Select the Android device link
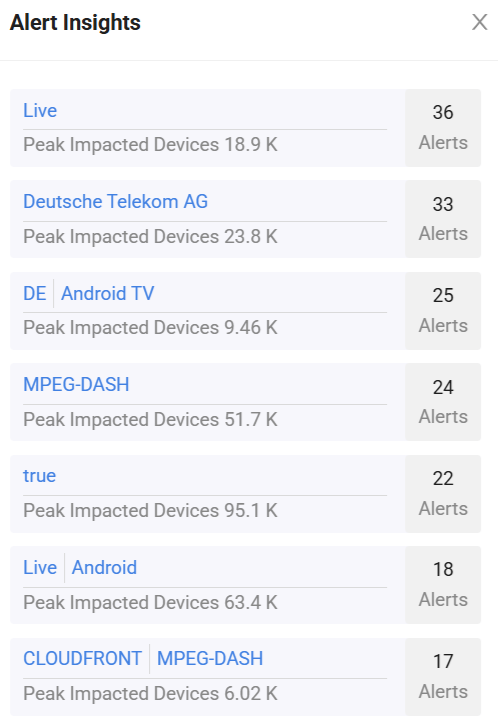This screenshot has width=498, height=720. (x=104, y=568)
